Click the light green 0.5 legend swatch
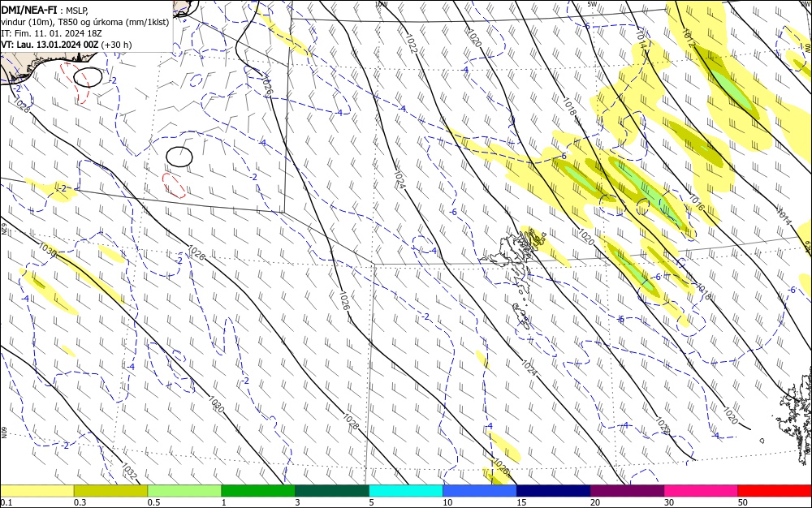 click(x=184, y=491)
